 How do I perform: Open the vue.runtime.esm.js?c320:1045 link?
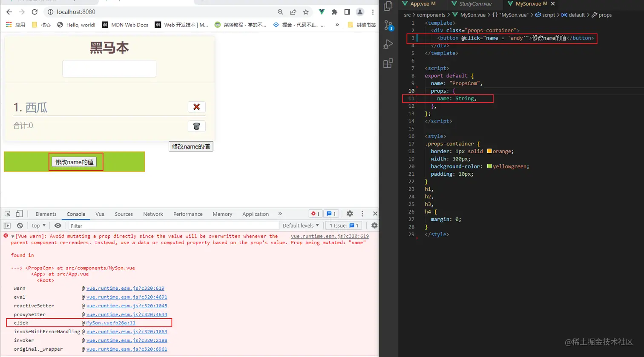coord(127,306)
